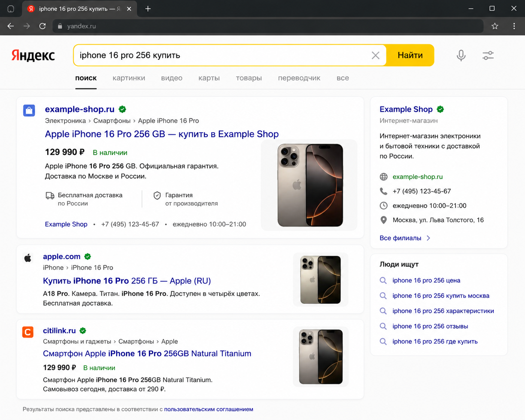Switch to the 'поиск' tab
The image size is (525, 420).
pos(86,78)
